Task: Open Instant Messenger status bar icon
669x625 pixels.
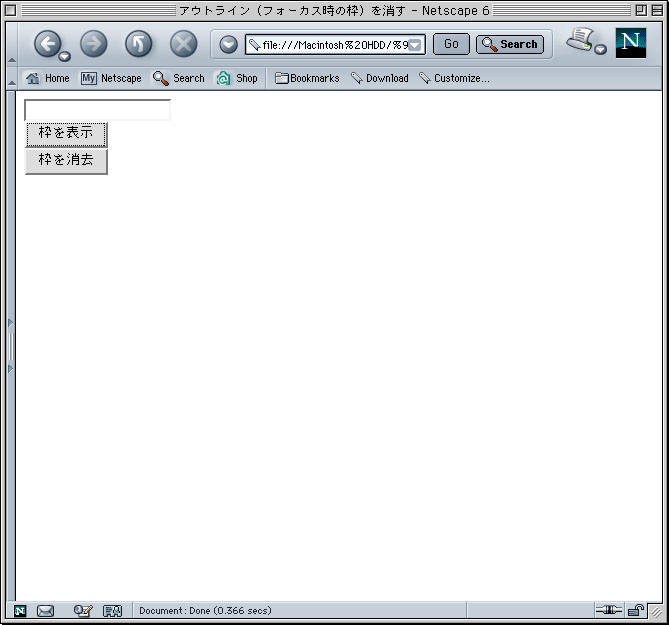Action: [83, 611]
